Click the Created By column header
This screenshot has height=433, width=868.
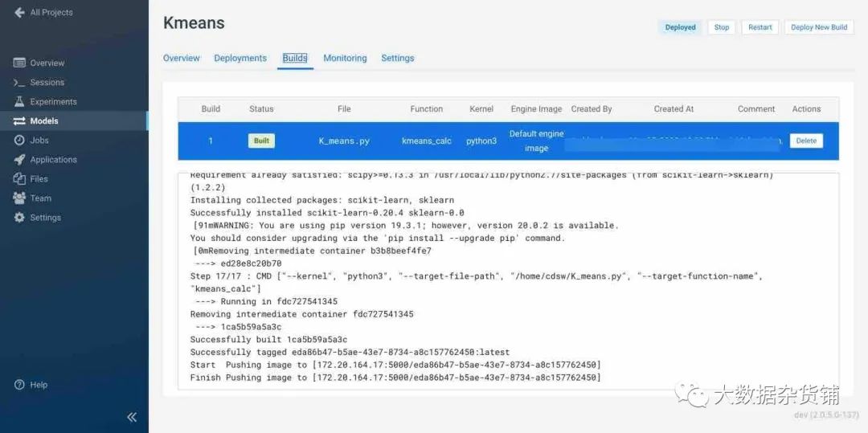point(592,109)
